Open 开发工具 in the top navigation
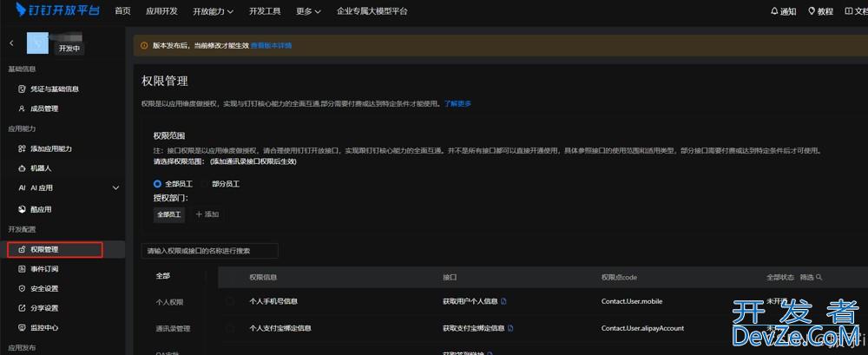Screen dimensions: 868x355 point(265,11)
